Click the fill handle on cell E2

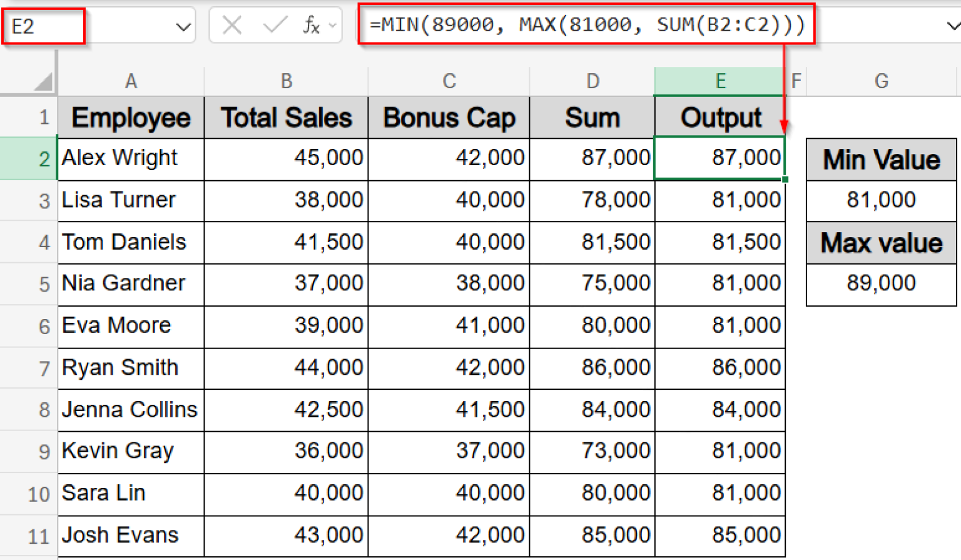(x=785, y=179)
